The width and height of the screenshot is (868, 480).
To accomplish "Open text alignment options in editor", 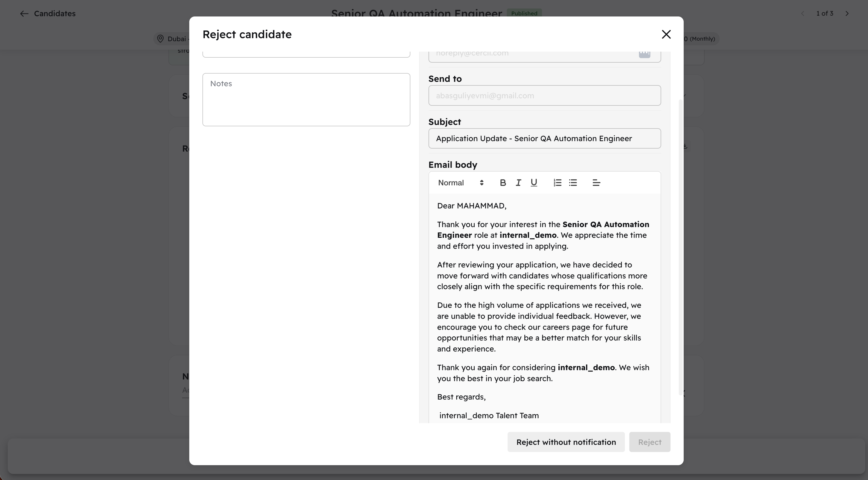I will (596, 183).
